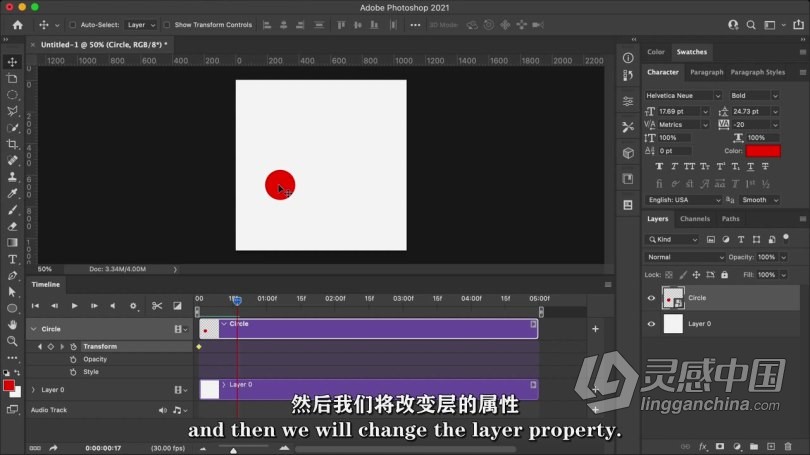This screenshot has width=810, height=455.
Task: Select the Clone Stamp tool
Action: pos(12,177)
